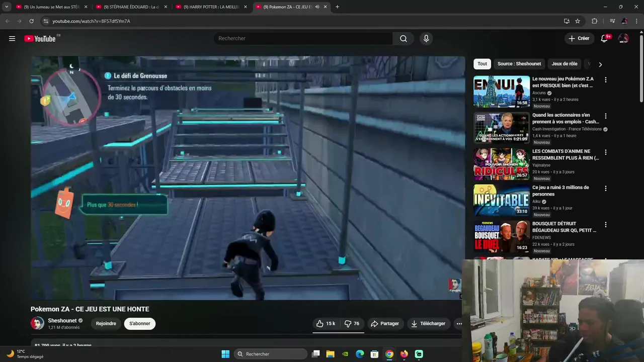
Task: Open options for Le nouveau jeu Pokémon Z.A video
Action: 606,80
